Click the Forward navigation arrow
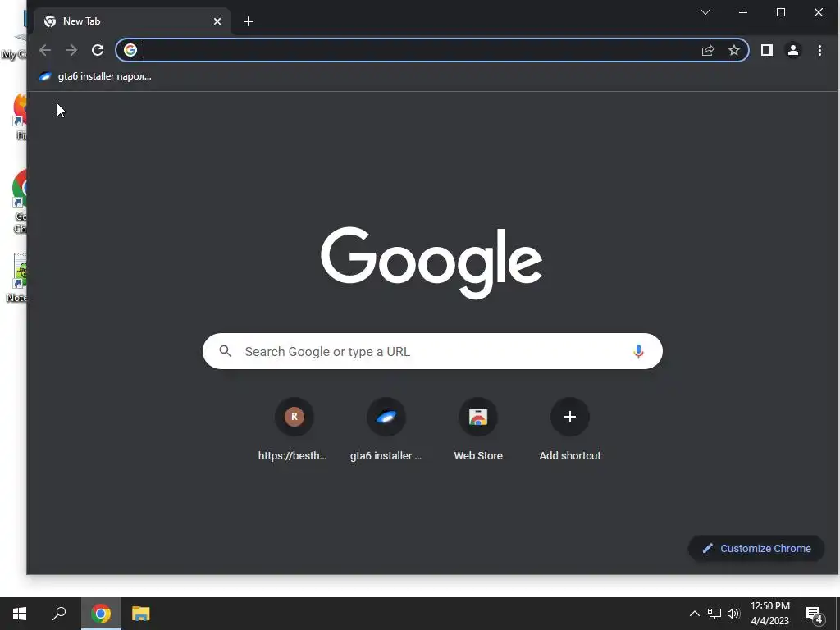 tap(71, 50)
